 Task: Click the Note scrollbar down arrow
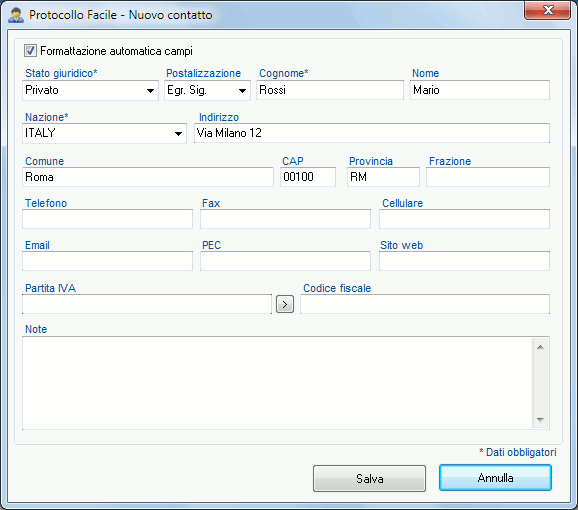[x=540, y=420]
